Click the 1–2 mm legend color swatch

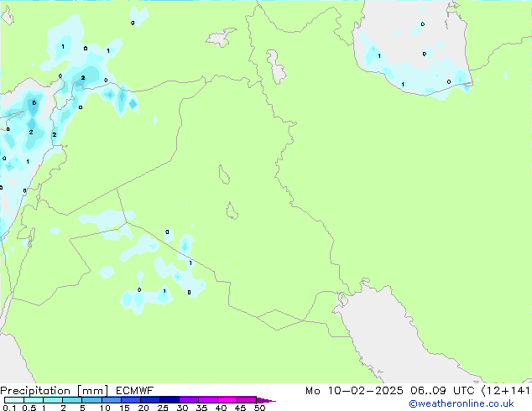click(53, 400)
